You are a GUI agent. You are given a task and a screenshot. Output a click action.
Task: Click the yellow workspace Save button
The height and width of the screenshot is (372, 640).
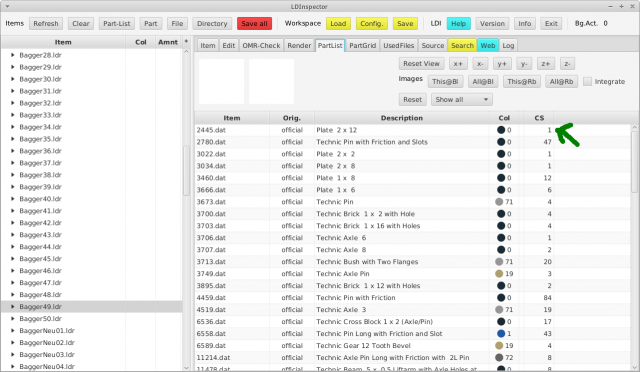tap(405, 24)
